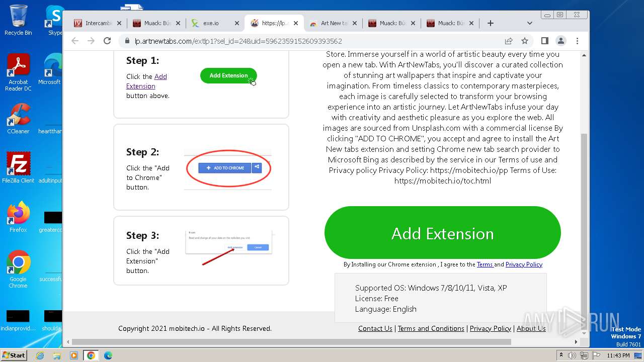
Task: Open a new browser tab
Action: point(491,23)
